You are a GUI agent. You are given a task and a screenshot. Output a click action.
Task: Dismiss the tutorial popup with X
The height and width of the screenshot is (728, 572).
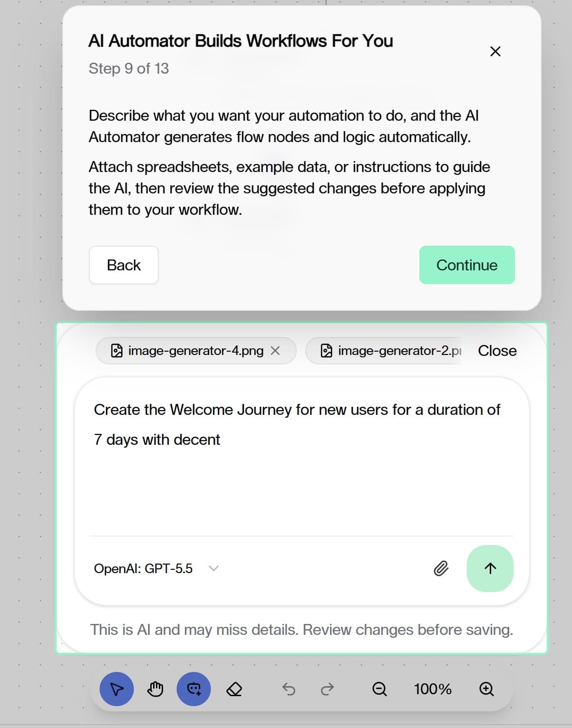pos(495,51)
